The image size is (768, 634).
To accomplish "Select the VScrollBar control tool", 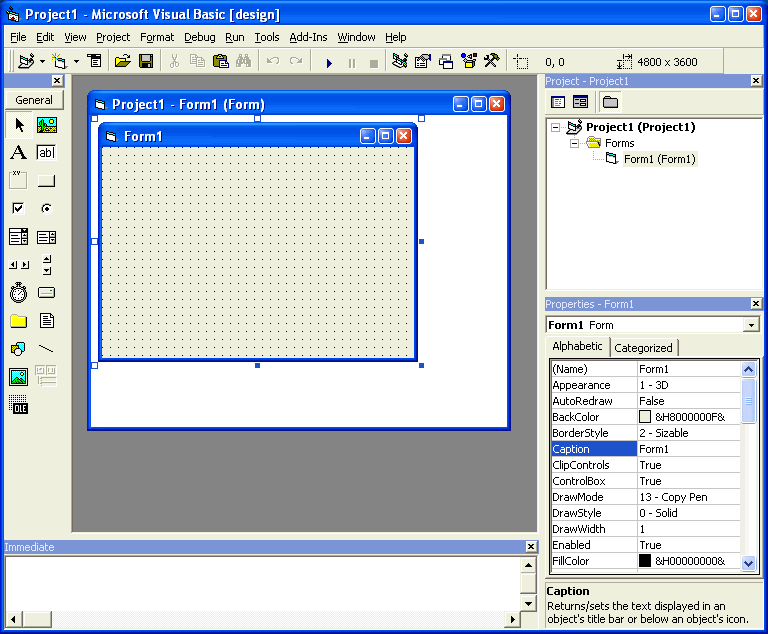I will (47, 265).
